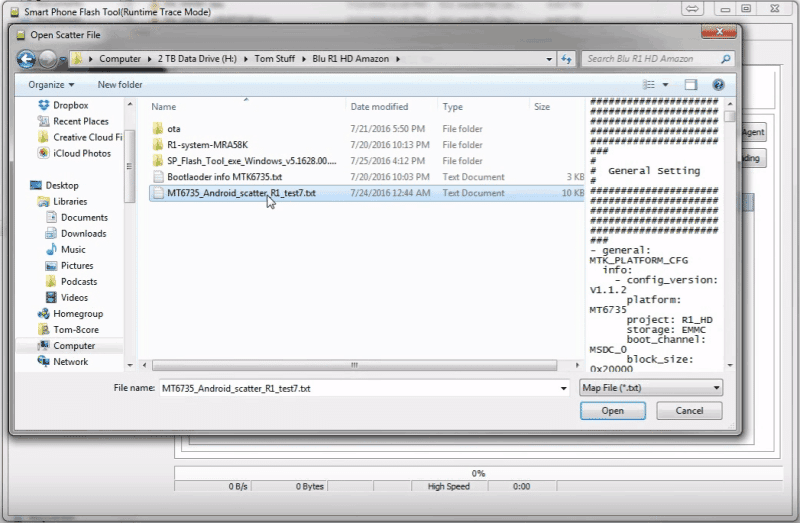
Task: Click the Pictures library icon
Action: point(52,266)
